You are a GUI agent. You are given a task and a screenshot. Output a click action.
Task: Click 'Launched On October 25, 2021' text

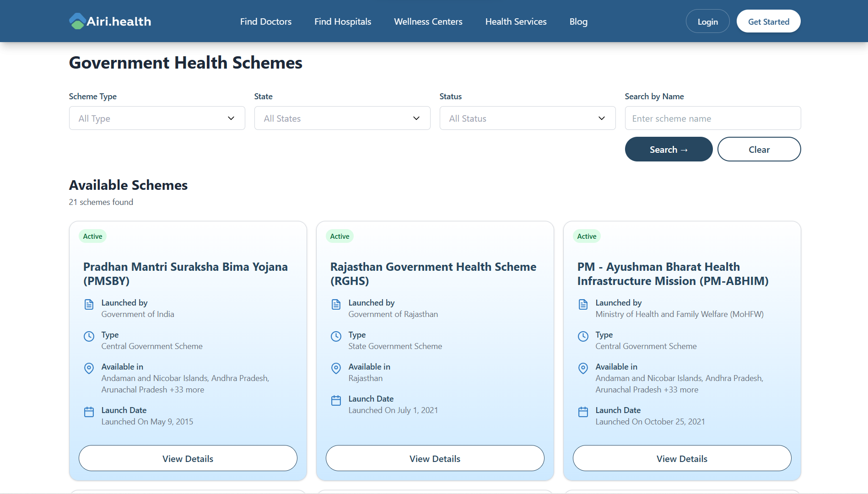click(x=650, y=422)
